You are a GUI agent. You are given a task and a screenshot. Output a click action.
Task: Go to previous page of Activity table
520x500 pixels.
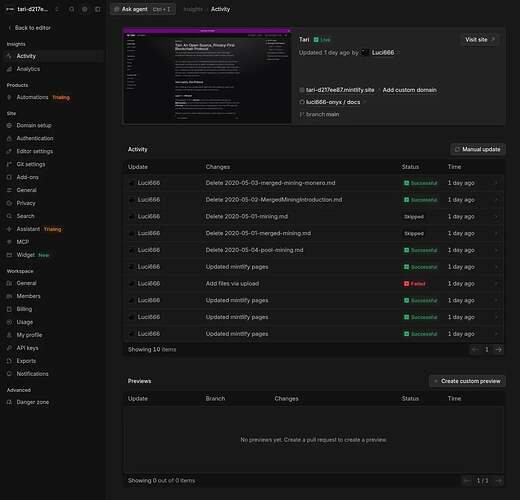(475, 349)
